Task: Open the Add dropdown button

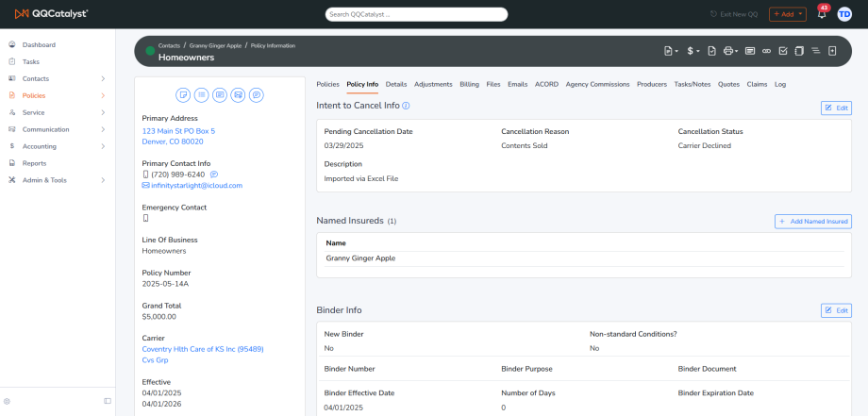Action: pyautogui.click(x=787, y=14)
